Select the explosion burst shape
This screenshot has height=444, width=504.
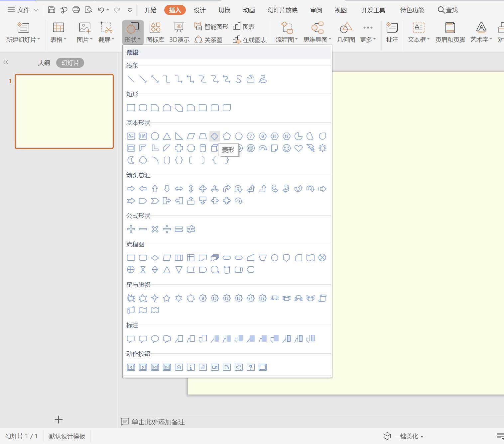tap(131, 298)
